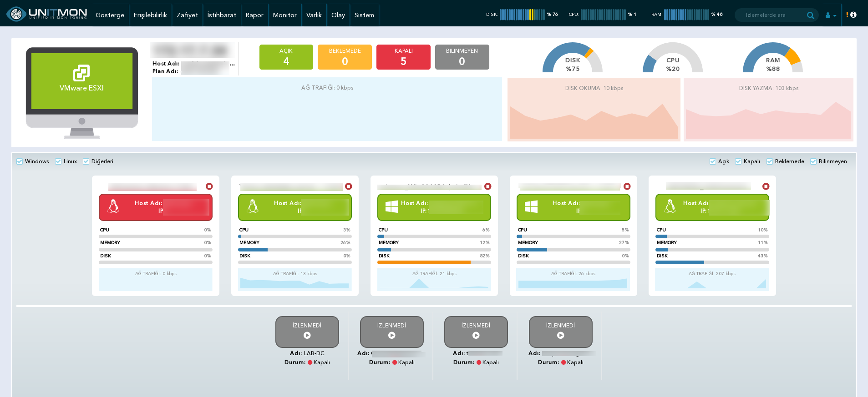This screenshot has width=868, height=397.
Task: Click the 43% DISK progress bar
Action: [712, 262]
